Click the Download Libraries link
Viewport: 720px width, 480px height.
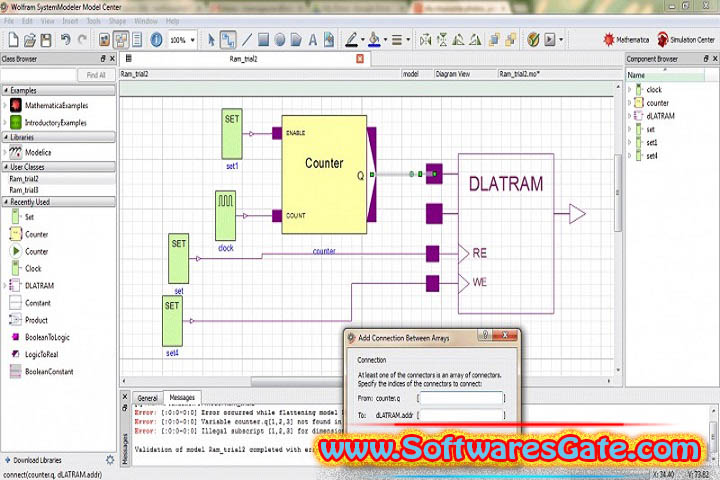tap(37, 460)
